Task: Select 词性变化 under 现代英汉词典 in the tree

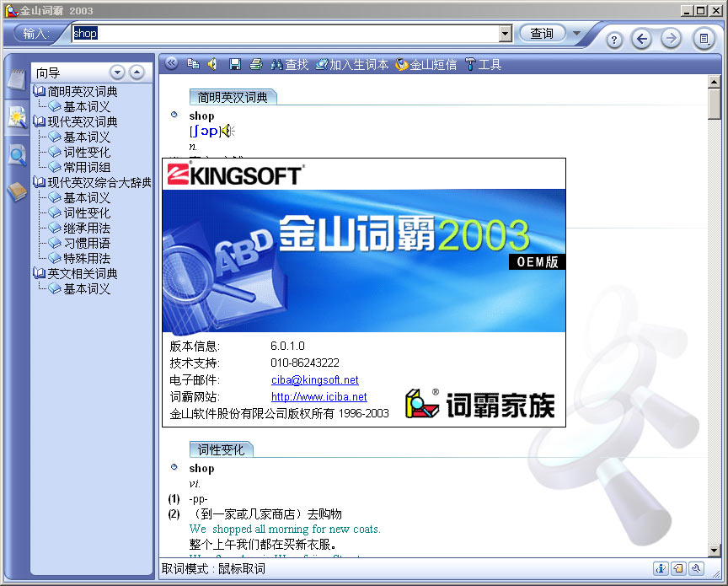Action: [x=87, y=153]
